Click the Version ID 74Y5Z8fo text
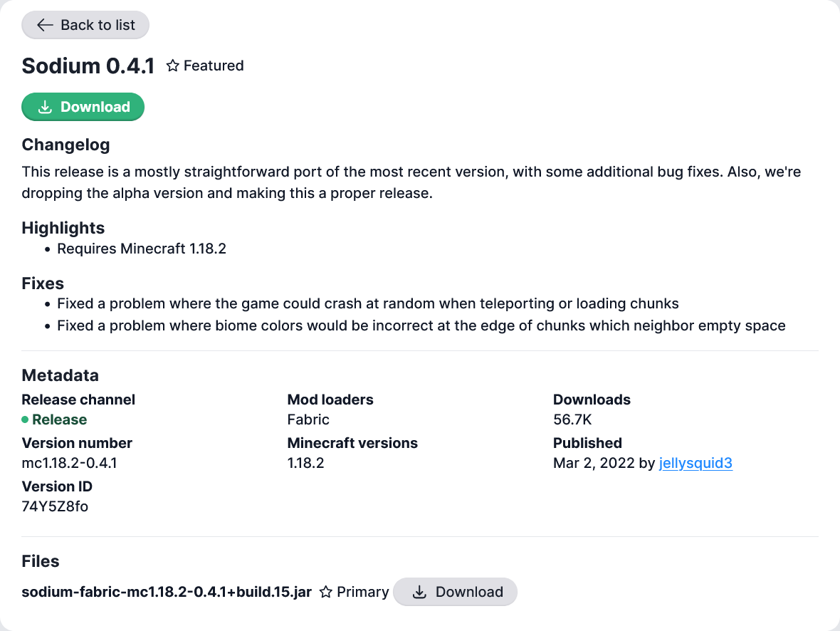The image size is (840, 631). click(x=55, y=506)
